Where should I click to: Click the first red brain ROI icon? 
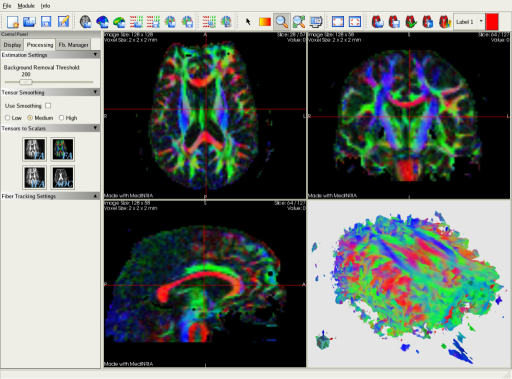pyautogui.click(x=378, y=22)
